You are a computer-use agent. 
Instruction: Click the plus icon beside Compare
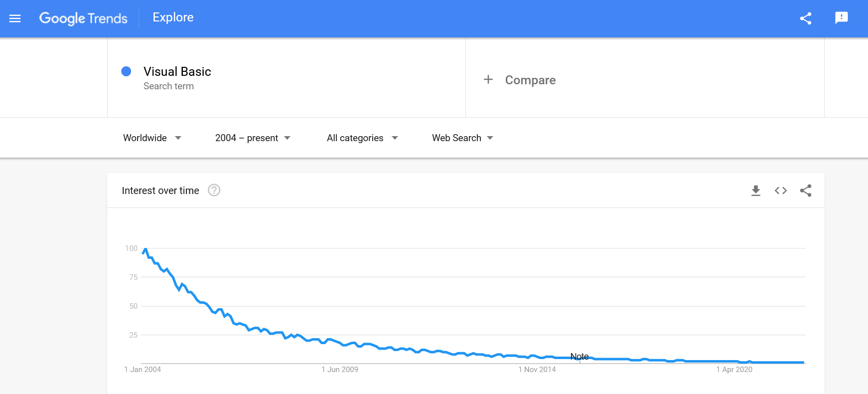pos(488,80)
